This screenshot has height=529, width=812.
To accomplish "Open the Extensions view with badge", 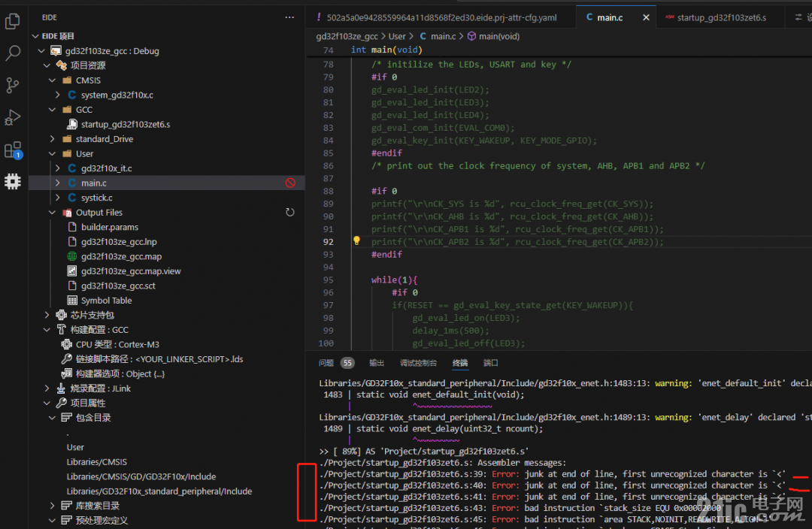I will (x=13, y=150).
